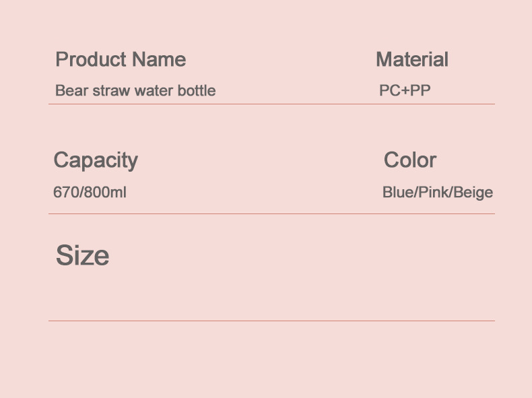This screenshot has height=398, width=532.
Task: Click the Product Name heading
Action: [120, 59]
